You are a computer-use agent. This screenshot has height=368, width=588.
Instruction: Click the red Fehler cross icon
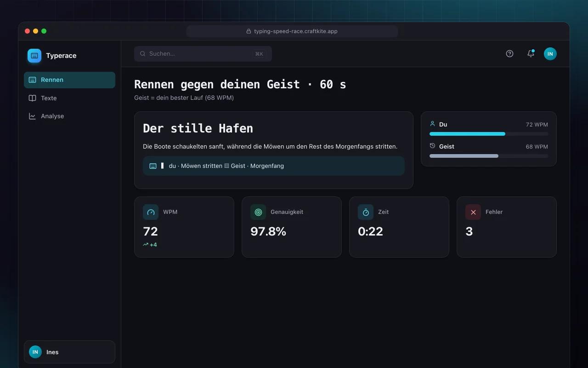473,212
